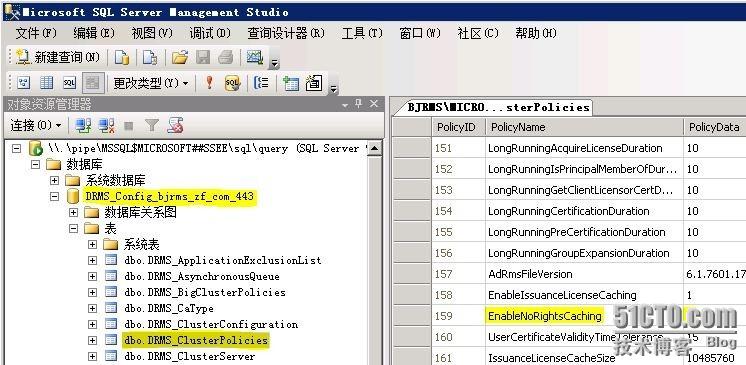Screen dimensions: 746x365
Task: Click the Filter funnel icon
Action: pyautogui.click(x=152, y=126)
